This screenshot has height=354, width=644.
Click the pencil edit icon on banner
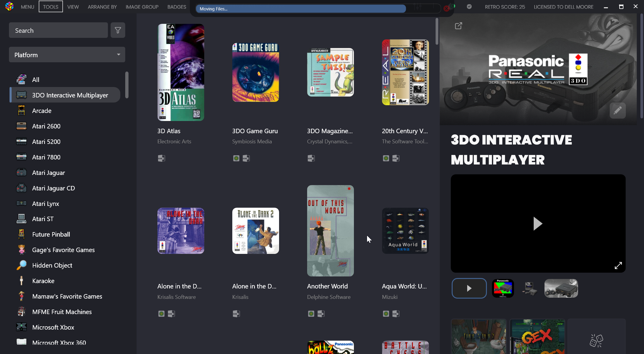point(617,111)
